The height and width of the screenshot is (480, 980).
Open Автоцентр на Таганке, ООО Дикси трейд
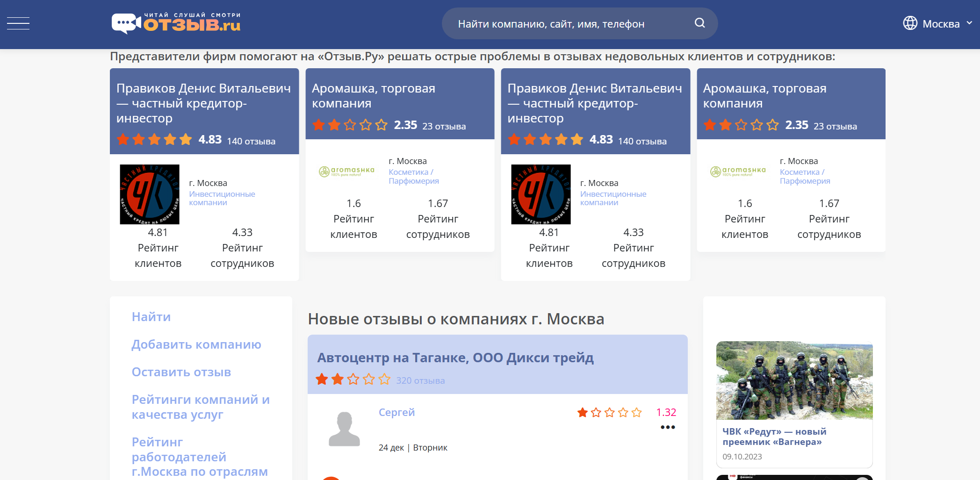[x=455, y=358]
